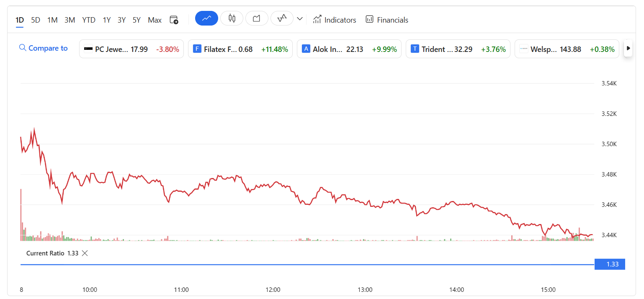Click the magnifier icon beside Compare to
Image resolution: width=644 pixels, height=299 pixels.
coord(23,48)
